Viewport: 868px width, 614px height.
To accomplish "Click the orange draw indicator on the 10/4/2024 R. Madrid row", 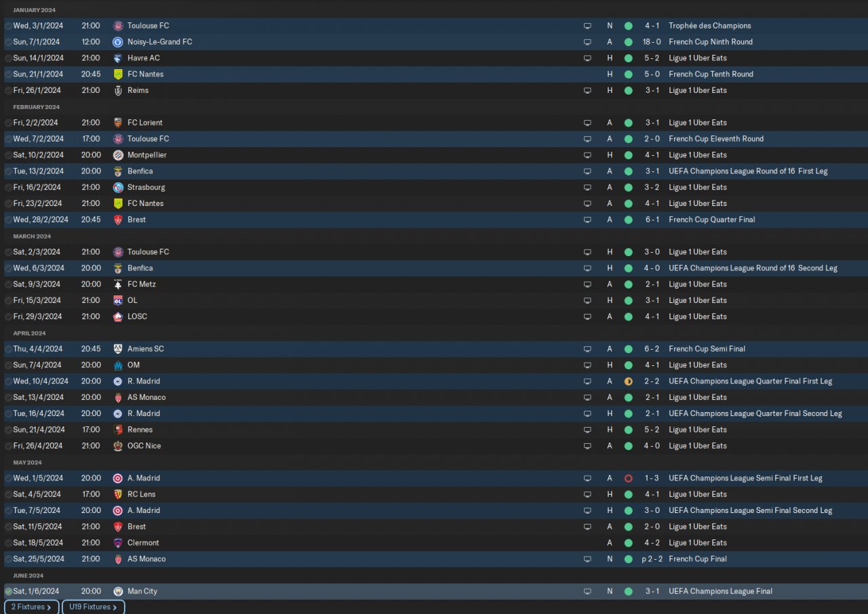I will [628, 382].
